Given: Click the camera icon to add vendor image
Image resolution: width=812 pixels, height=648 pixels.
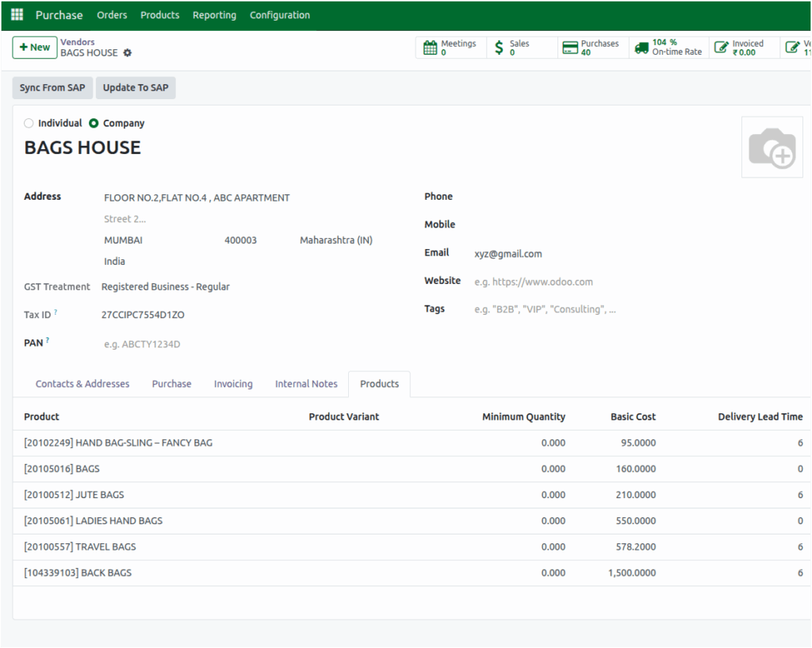Looking at the screenshot, I should click(772, 147).
